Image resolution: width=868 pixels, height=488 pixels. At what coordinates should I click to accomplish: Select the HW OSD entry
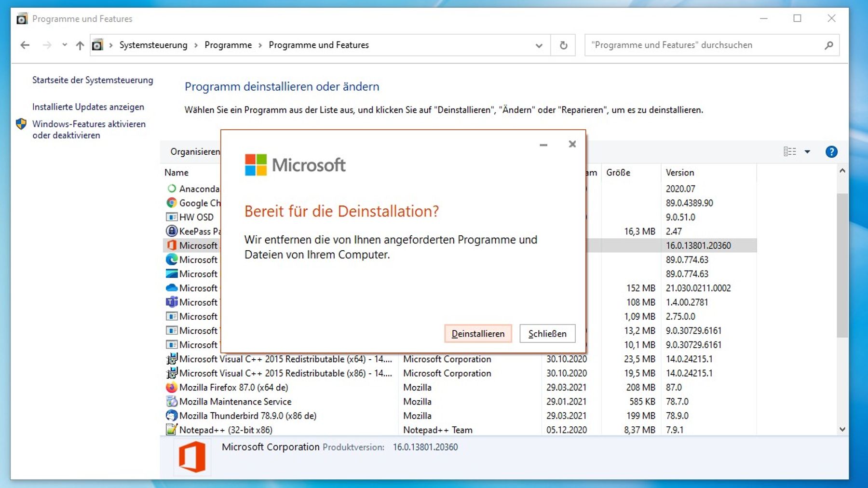click(x=196, y=217)
